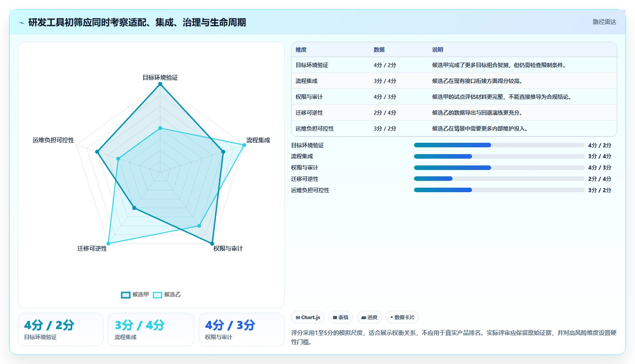Select the 流程集成 table row name

coord(306,81)
